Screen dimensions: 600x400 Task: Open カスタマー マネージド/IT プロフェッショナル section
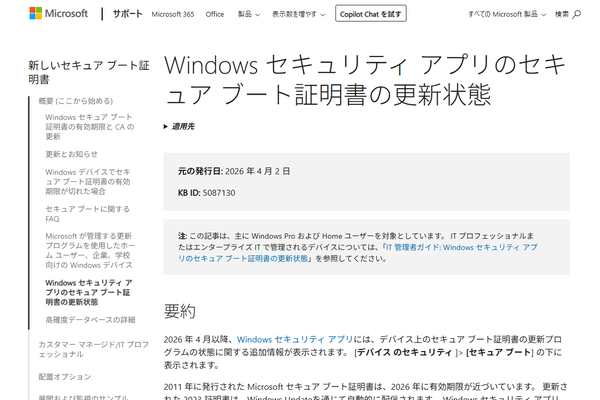point(94,349)
